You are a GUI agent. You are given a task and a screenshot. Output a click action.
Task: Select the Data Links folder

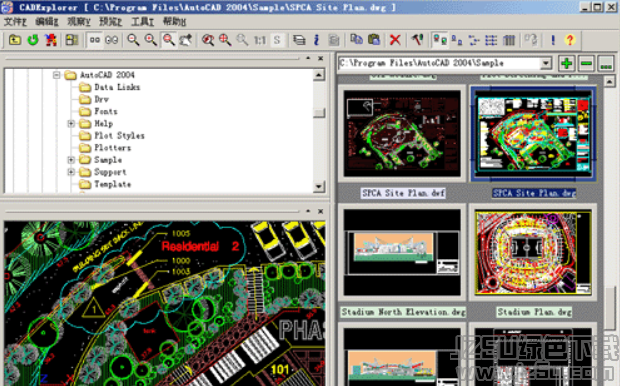[x=117, y=87]
